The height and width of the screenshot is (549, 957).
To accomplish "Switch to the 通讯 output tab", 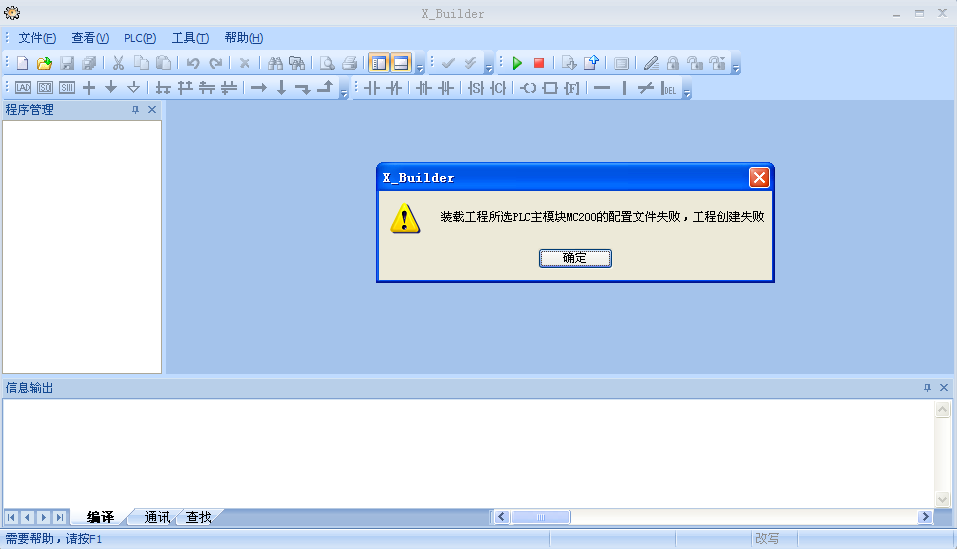I will [157, 517].
